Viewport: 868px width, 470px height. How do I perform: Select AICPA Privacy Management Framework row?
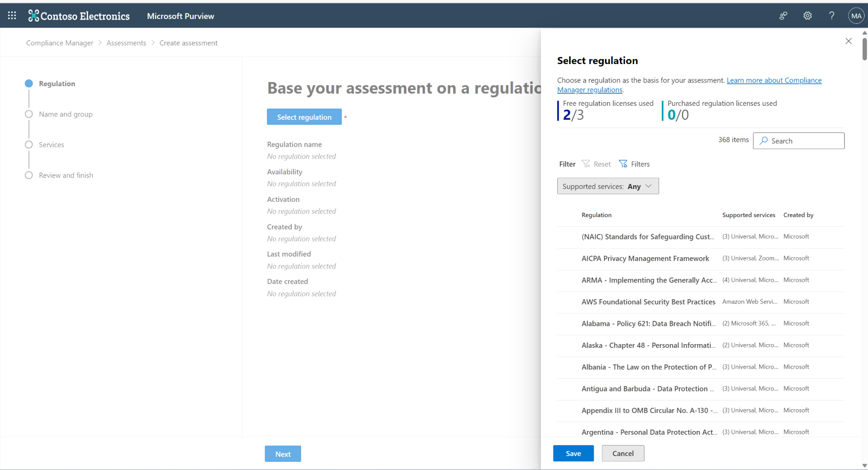700,259
